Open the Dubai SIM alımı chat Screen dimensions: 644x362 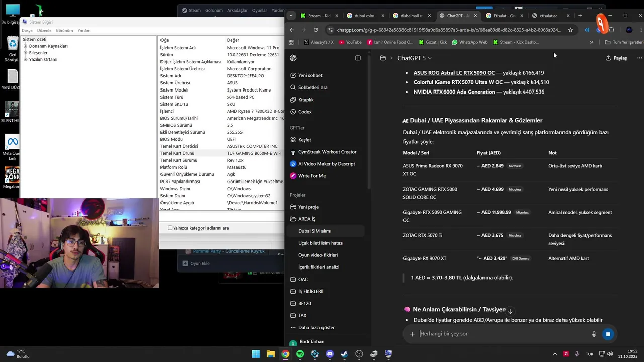coord(327,231)
